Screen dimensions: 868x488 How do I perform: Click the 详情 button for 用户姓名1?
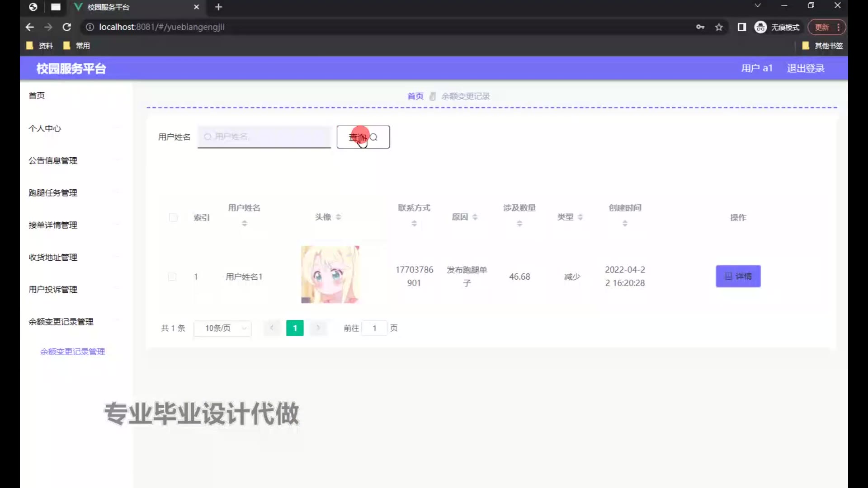pos(738,276)
